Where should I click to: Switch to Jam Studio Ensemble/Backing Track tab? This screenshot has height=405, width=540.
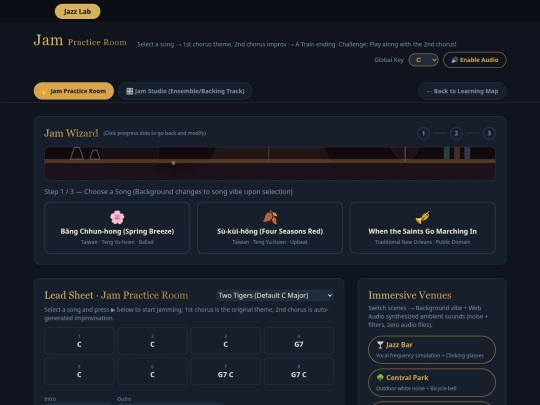[x=185, y=91]
